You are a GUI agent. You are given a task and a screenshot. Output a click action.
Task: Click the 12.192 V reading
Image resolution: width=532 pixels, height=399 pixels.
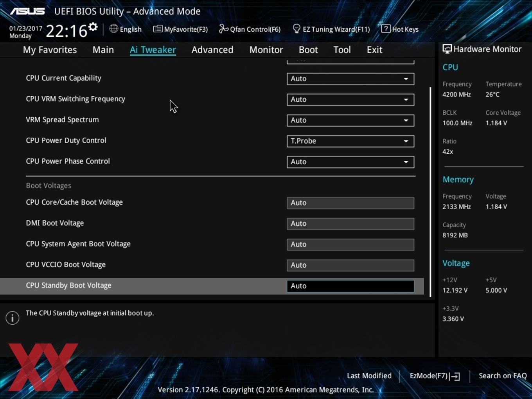455,290
